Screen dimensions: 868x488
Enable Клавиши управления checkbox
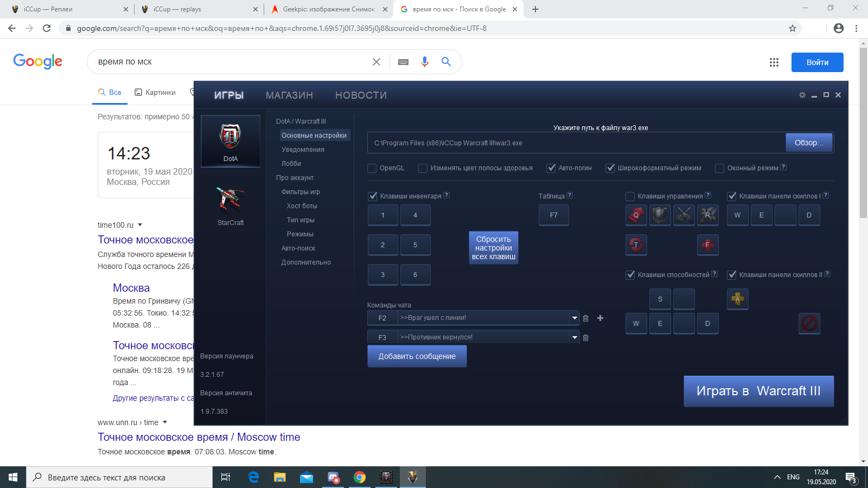[630, 196]
